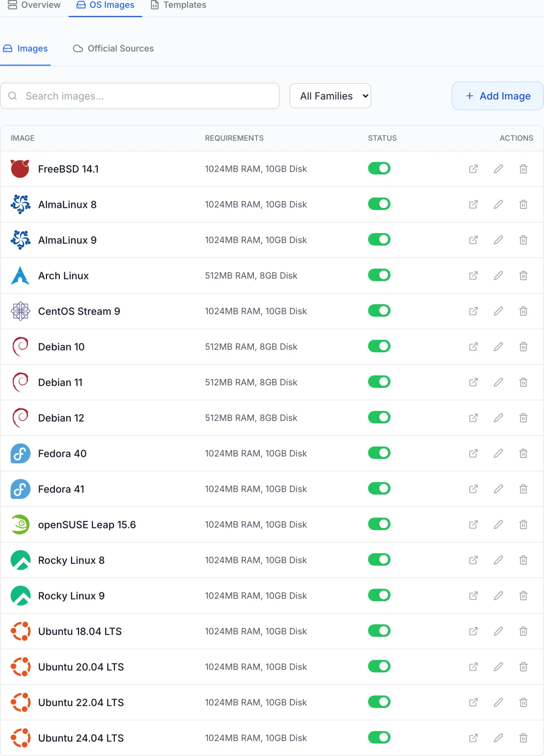The width and height of the screenshot is (544, 756).
Task: Delete the CentOS Stream 9 image
Action: click(523, 311)
